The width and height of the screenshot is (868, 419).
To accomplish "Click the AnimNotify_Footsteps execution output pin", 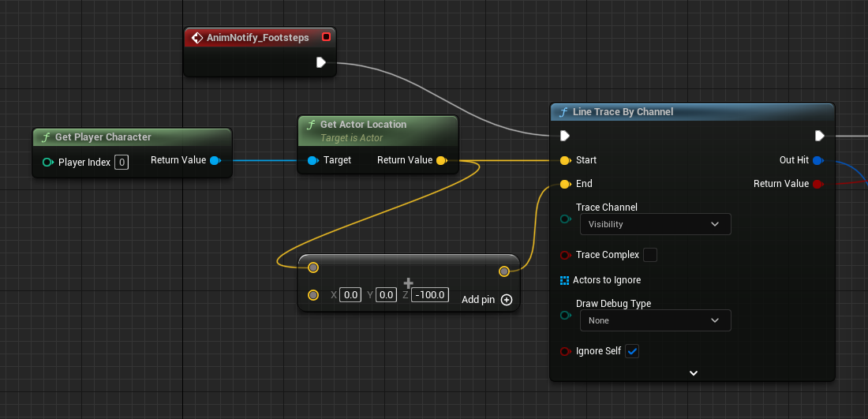I will pyautogui.click(x=320, y=62).
